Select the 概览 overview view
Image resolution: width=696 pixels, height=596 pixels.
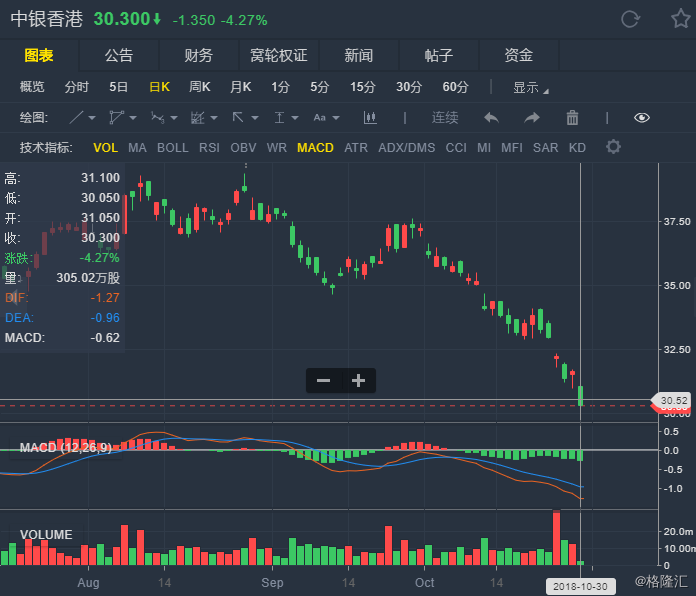[x=32, y=87]
